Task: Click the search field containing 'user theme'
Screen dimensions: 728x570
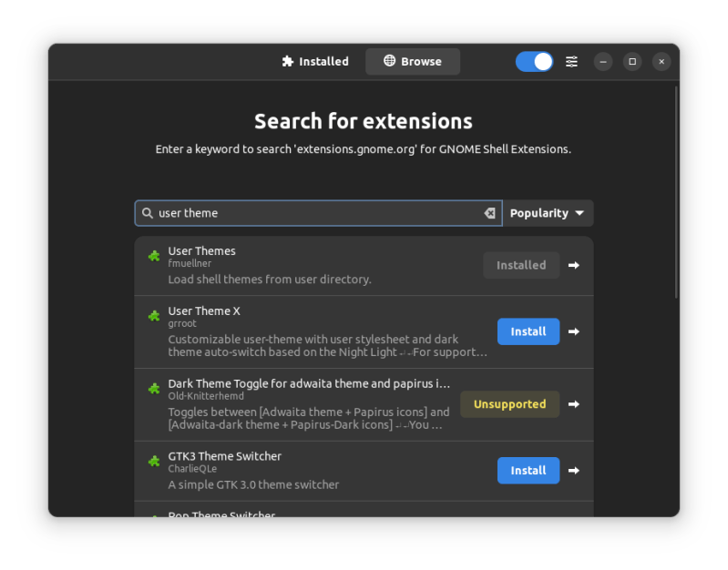Action: 319,213
